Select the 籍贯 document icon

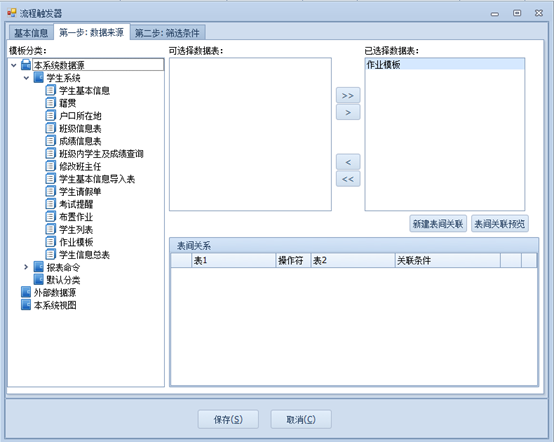click(51, 103)
